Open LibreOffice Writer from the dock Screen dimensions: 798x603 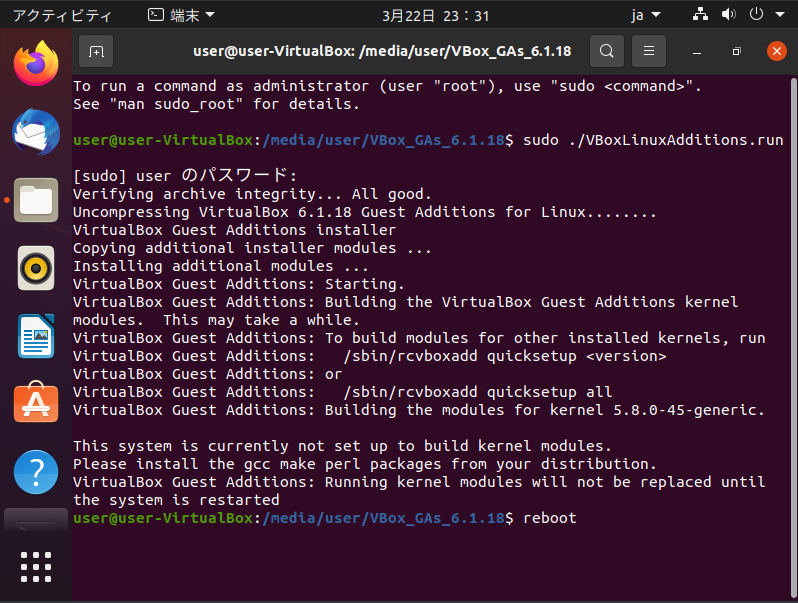point(36,336)
